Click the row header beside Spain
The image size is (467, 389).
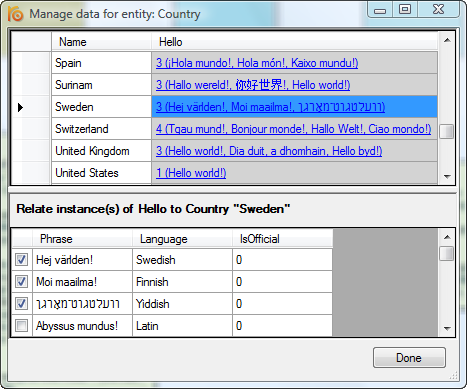(x=32, y=63)
